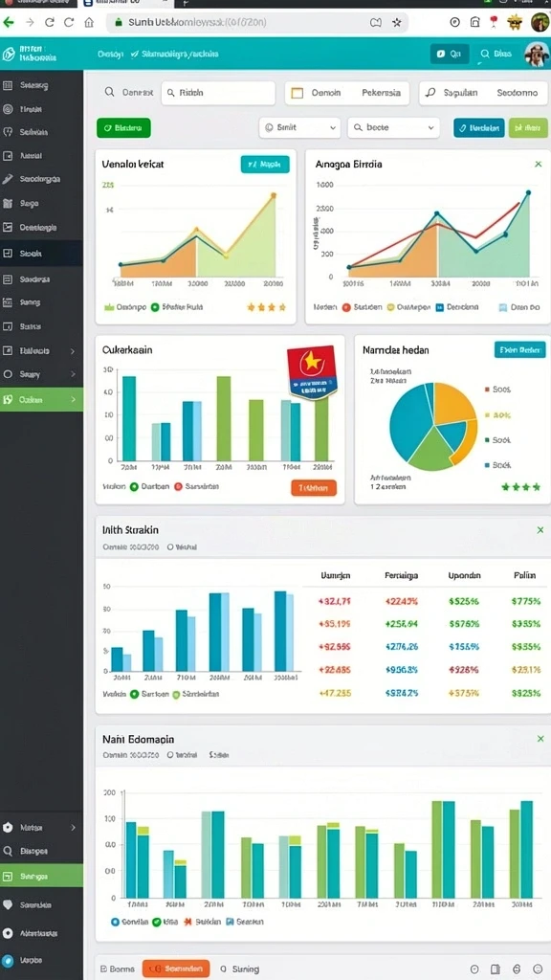Toggle the red Sarrainan legend circle

point(178,486)
